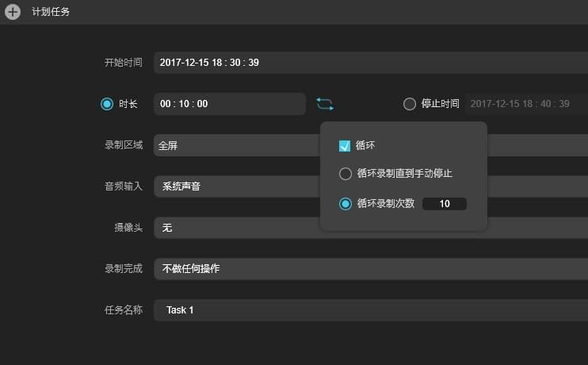The image size is (588, 365).
Task: Click the loop recording arrows icon
Action: coord(325,104)
